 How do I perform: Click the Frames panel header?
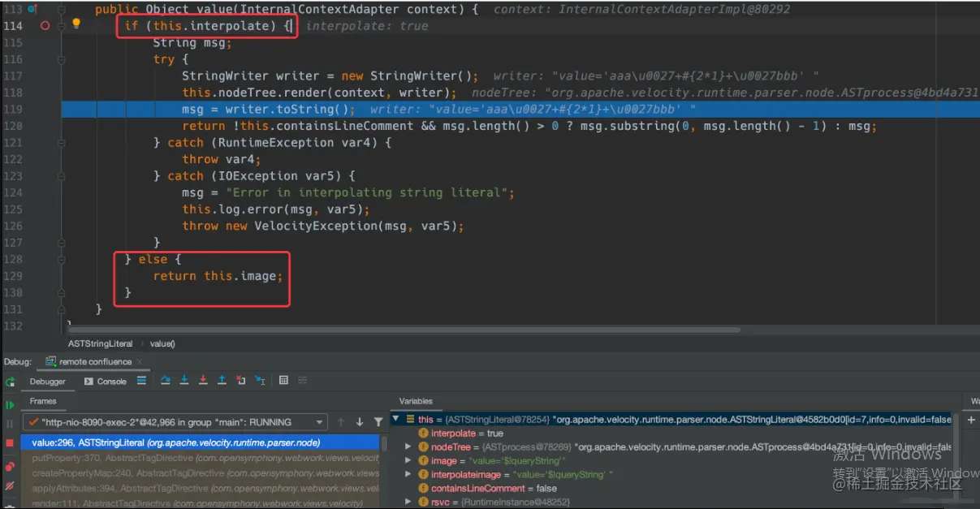[43, 401]
